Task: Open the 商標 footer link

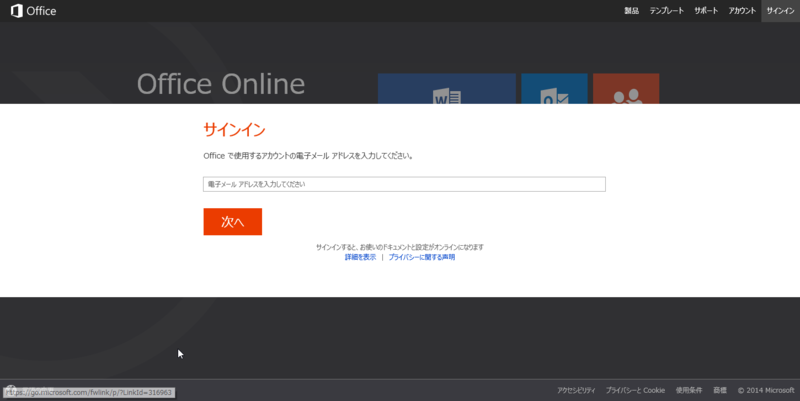Action: point(720,390)
